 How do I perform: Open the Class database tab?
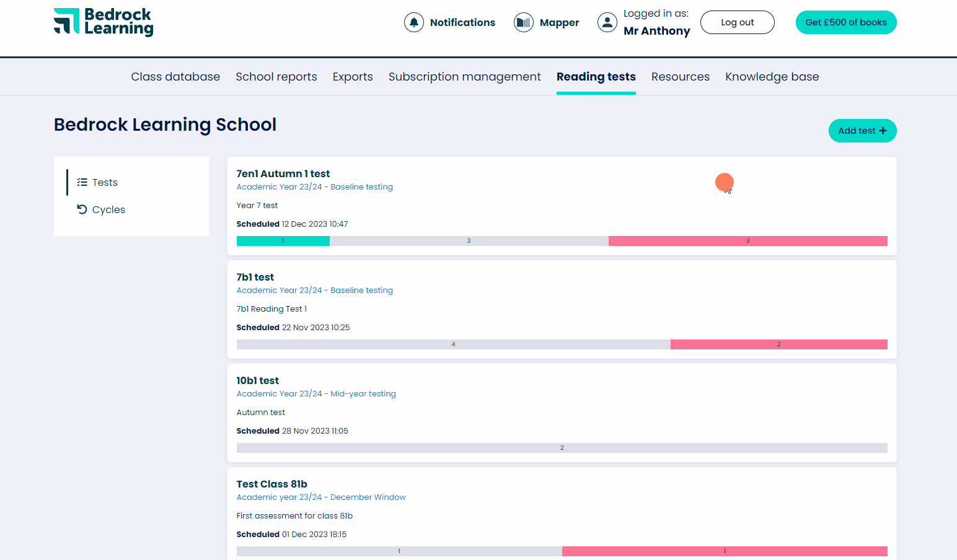point(175,76)
